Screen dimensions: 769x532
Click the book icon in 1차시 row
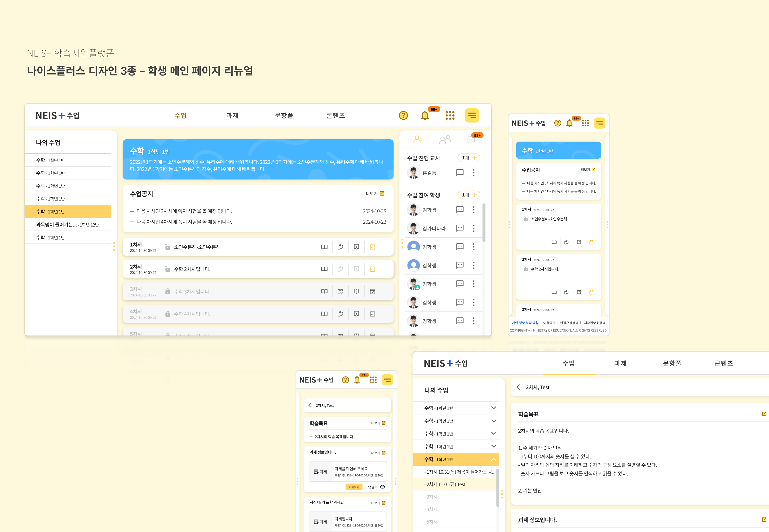pyautogui.click(x=324, y=247)
